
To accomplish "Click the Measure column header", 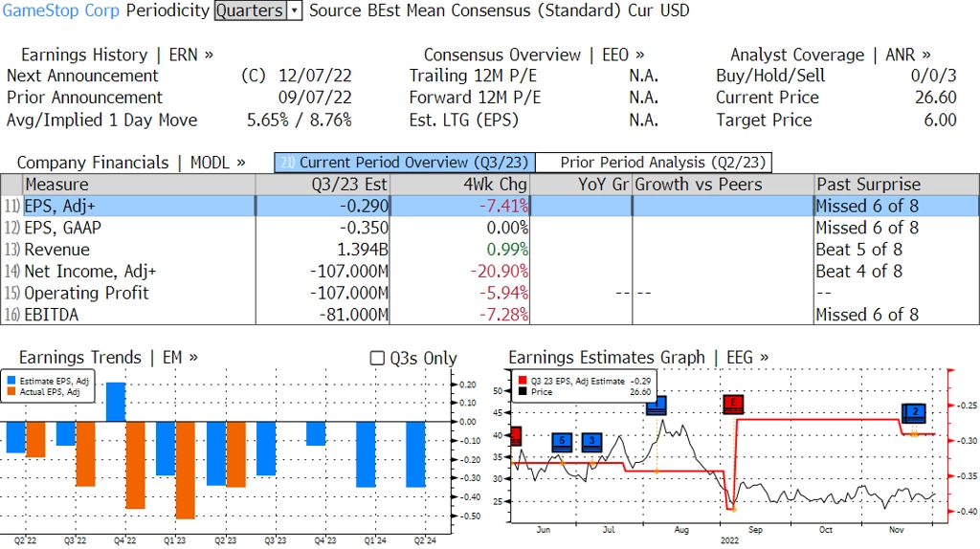I will (x=139, y=185).
